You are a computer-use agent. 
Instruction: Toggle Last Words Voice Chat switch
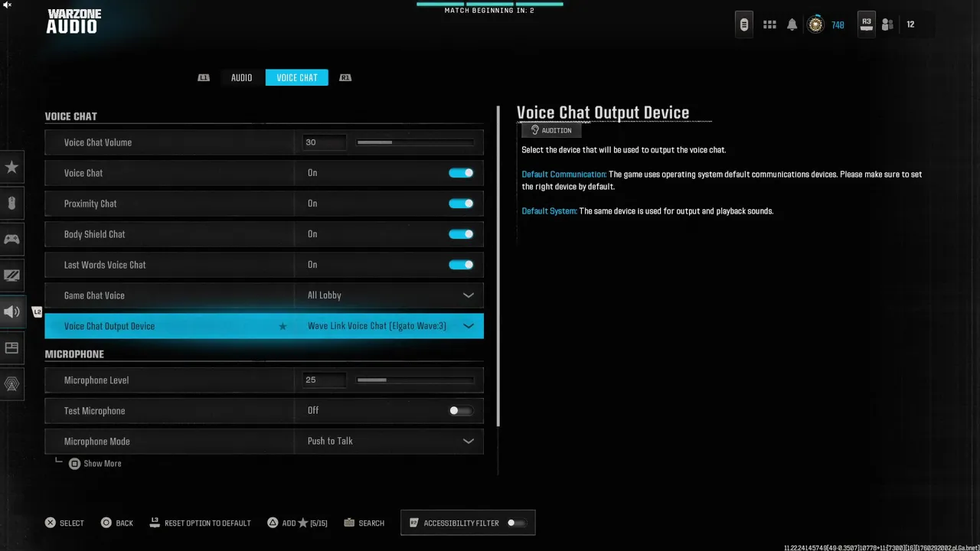pyautogui.click(x=461, y=265)
